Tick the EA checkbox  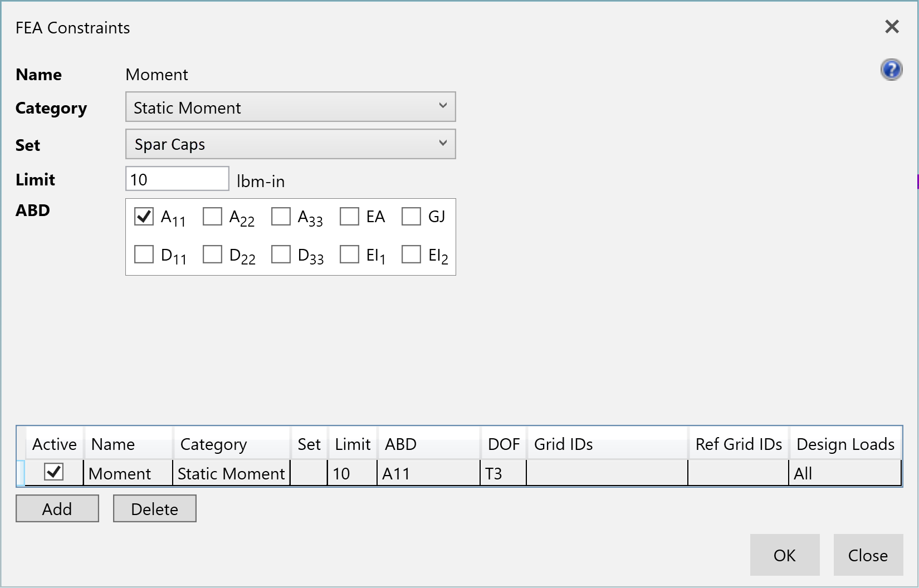click(349, 216)
